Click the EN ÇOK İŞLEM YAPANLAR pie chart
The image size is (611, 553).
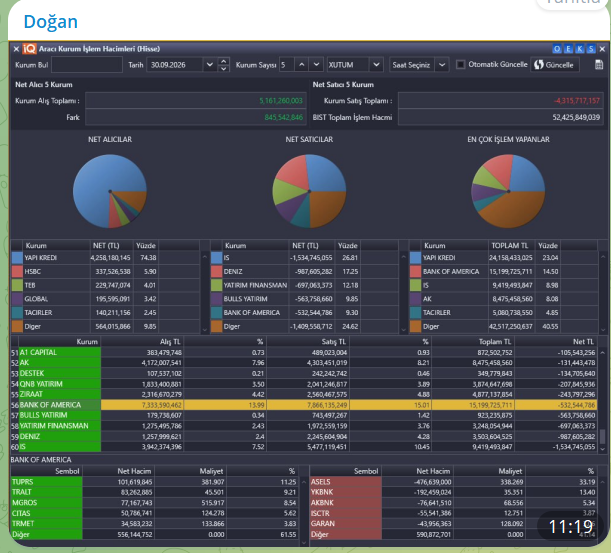pyautogui.click(x=508, y=191)
